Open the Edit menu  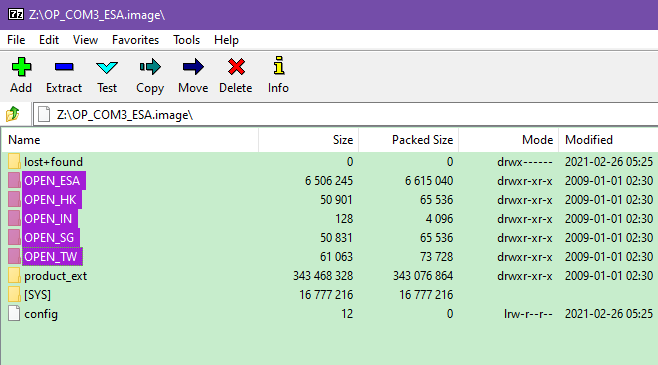[x=49, y=40]
